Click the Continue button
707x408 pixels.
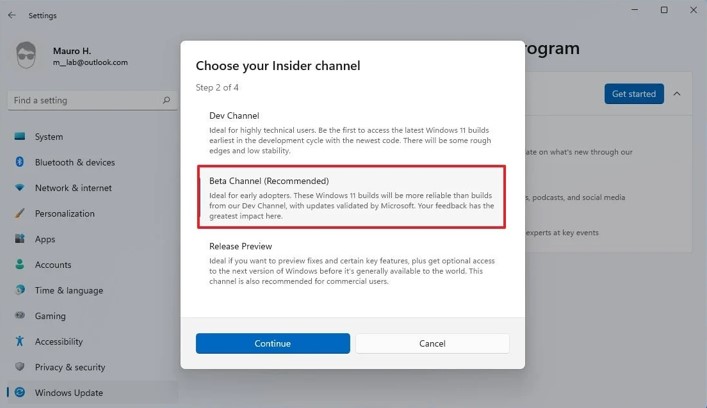[x=273, y=344]
